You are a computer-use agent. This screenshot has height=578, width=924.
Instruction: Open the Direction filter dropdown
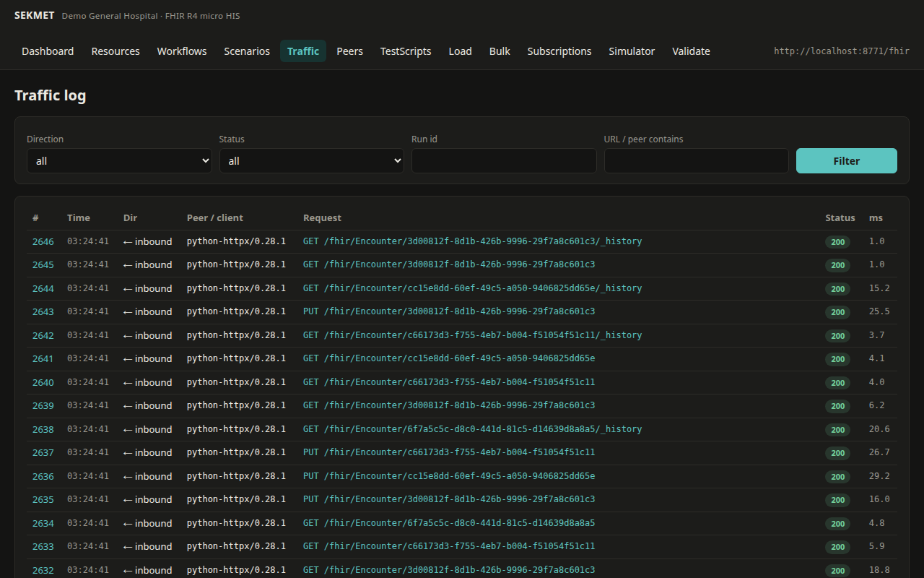point(119,160)
